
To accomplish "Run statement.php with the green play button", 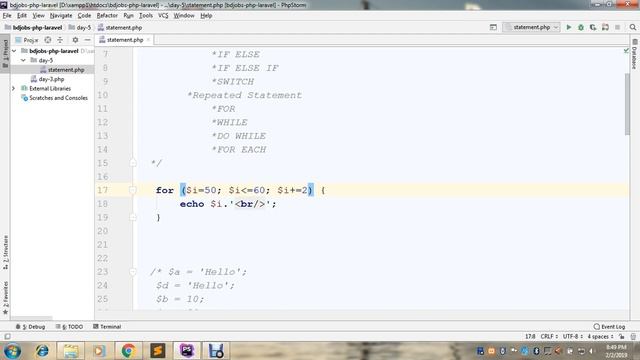I will pos(569,27).
